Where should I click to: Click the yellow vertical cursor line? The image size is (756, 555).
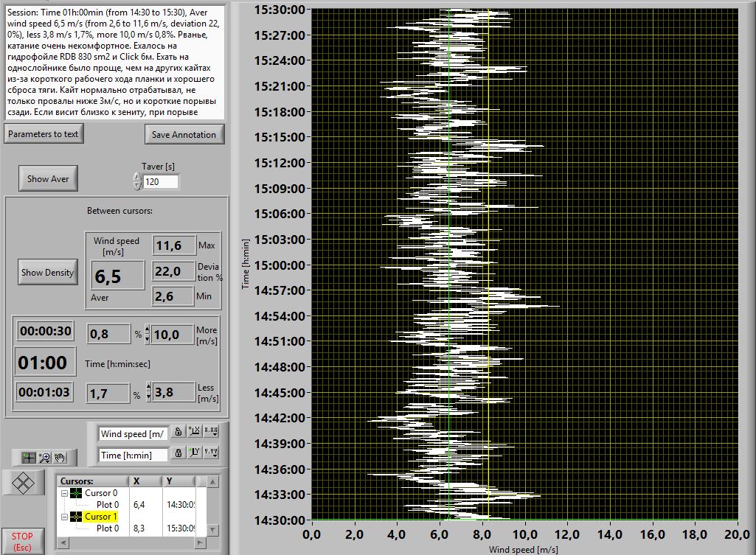tap(488, 265)
